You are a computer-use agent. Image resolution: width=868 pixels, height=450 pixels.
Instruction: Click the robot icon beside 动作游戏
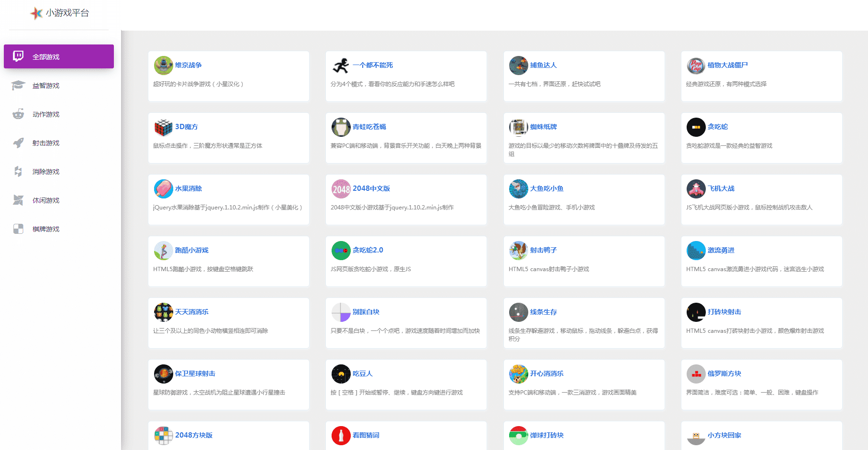point(18,114)
